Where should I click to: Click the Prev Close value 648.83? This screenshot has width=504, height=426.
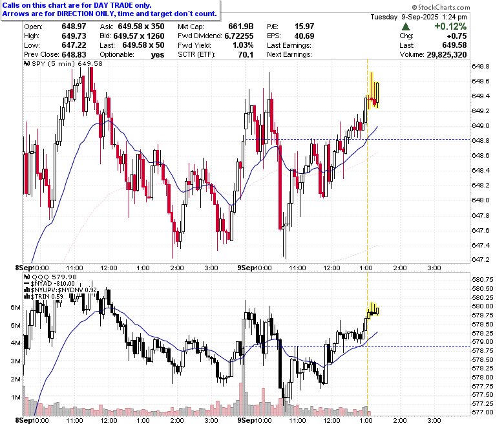coord(74,54)
